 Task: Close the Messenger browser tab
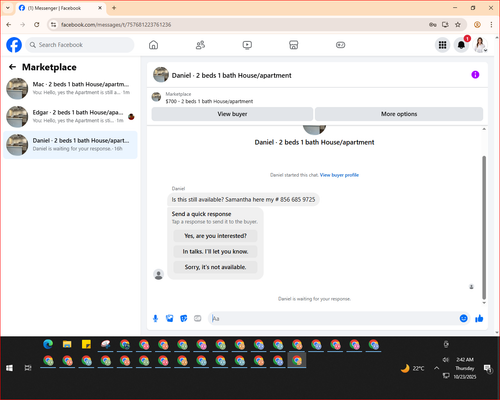pos(100,8)
